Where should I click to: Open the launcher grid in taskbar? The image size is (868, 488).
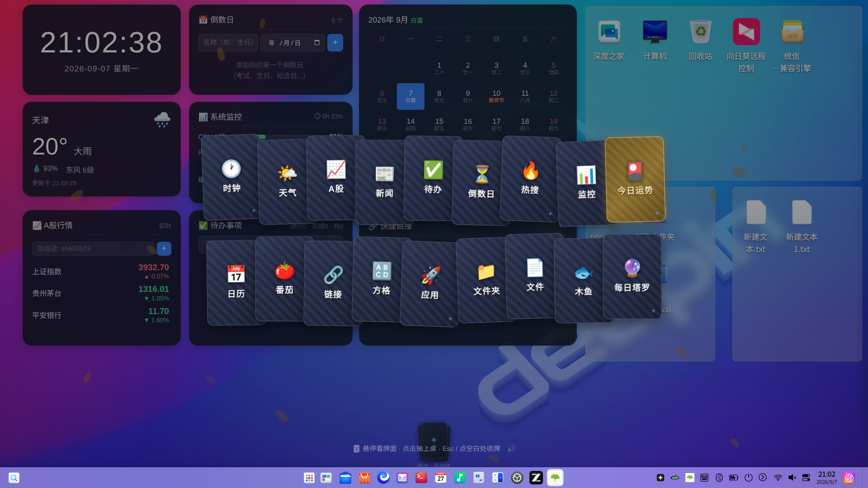point(309,478)
